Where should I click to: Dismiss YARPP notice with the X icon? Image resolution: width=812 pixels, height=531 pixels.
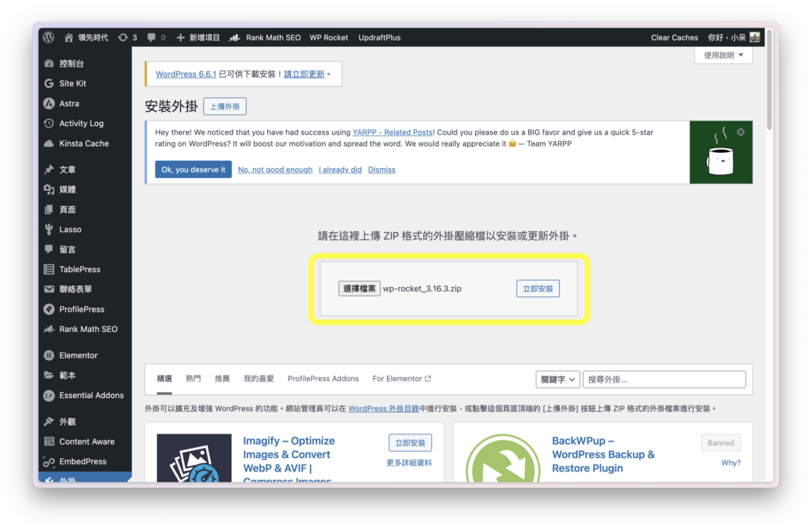click(x=741, y=132)
